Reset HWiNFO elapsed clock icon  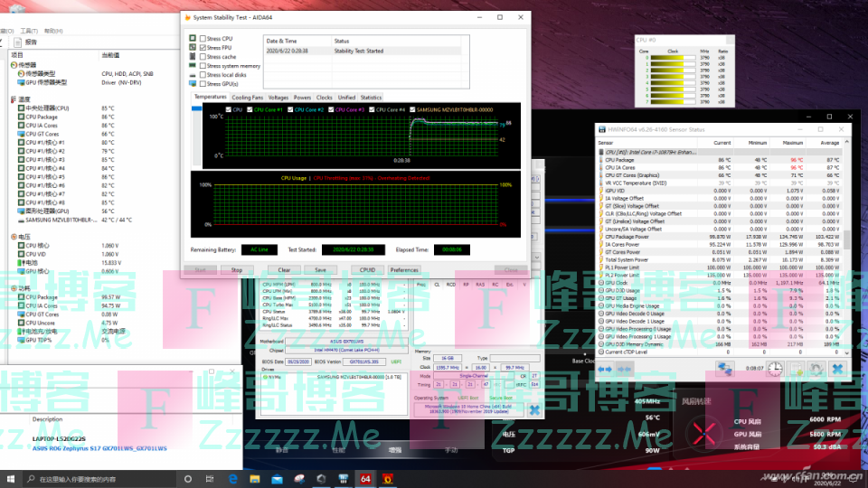pyautogui.click(x=775, y=369)
